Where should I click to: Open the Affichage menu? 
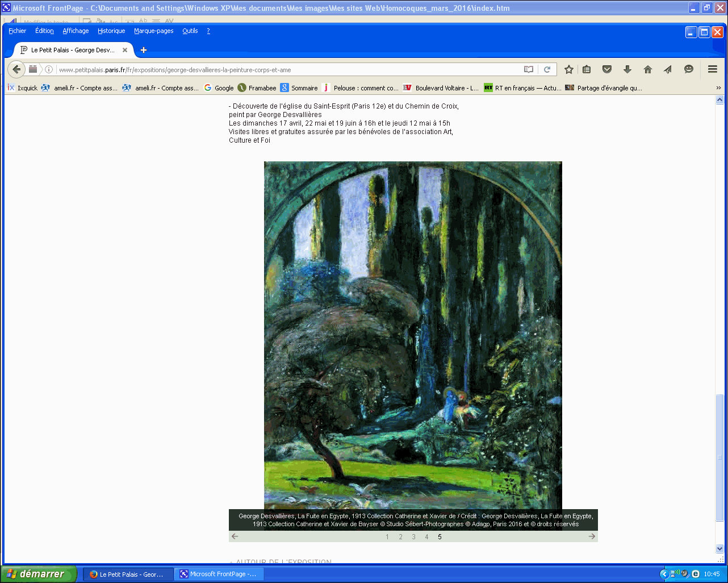[x=76, y=31]
